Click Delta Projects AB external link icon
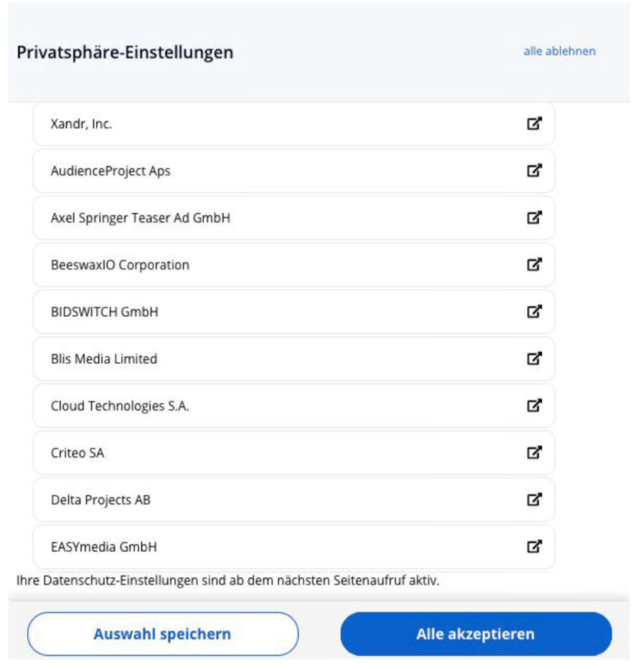Screen dimensions: 644x669 pos(534,500)
